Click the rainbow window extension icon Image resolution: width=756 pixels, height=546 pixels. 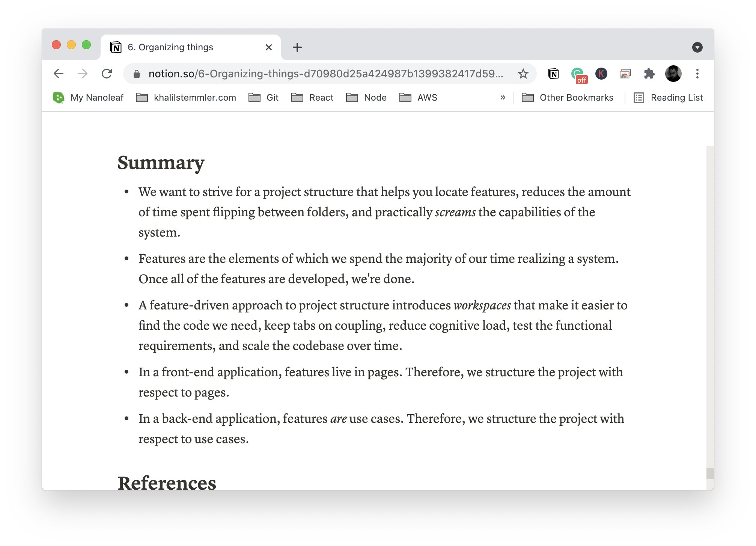coord(625,74)
